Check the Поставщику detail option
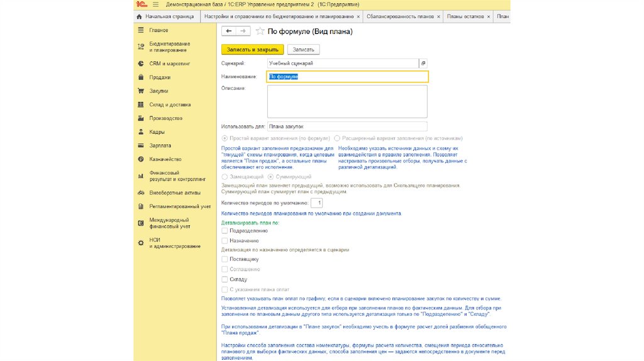Screen dimensions: 644x361 (x=225, y=259)
